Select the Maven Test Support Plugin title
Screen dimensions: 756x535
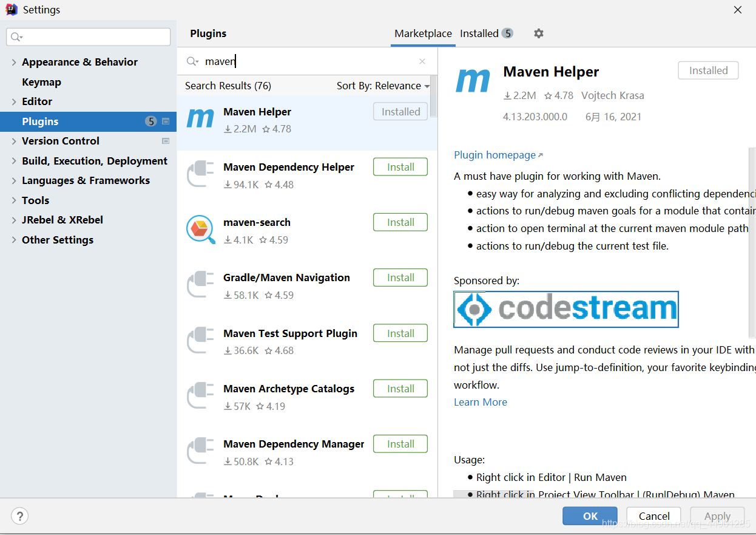[290, 333]
